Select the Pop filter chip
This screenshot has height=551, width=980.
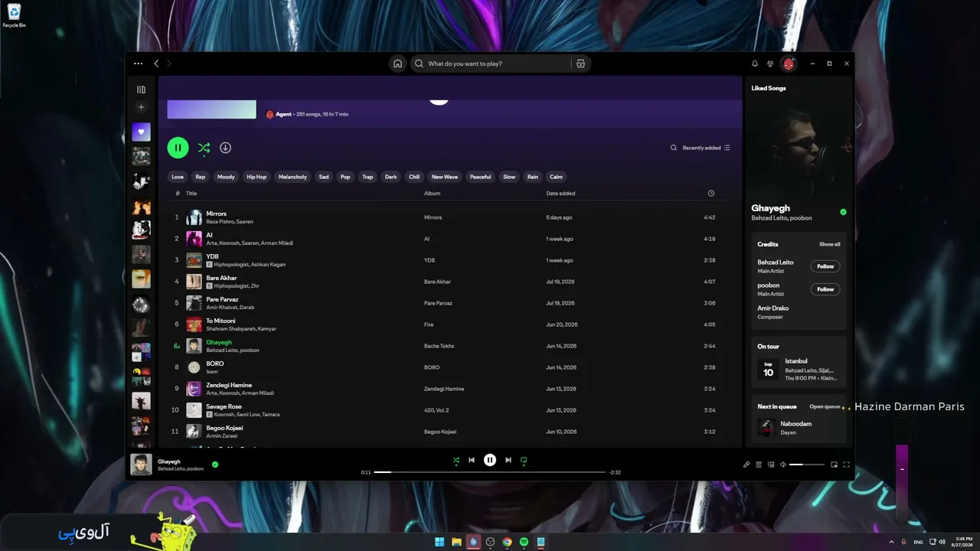(x=345, y=177)
